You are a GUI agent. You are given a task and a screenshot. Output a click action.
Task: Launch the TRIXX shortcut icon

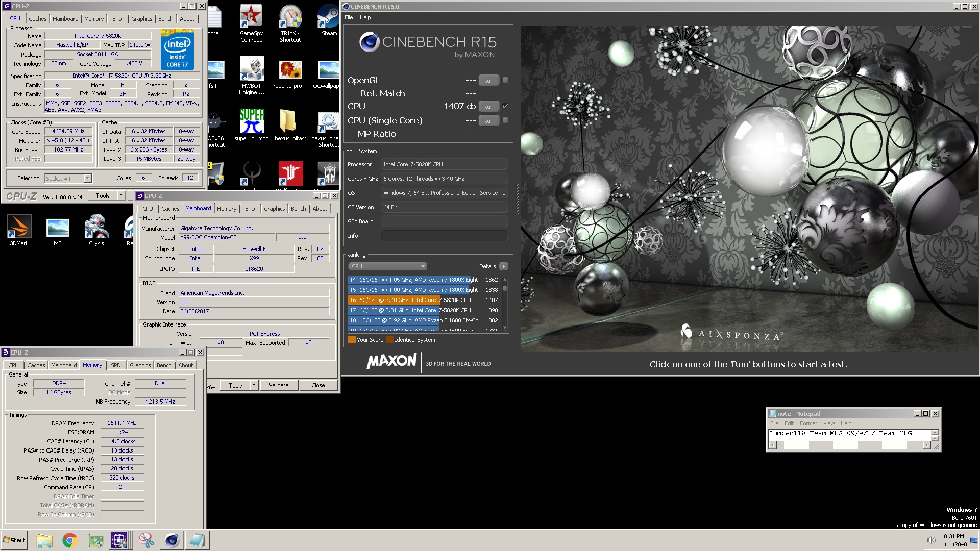click(290, 23)
